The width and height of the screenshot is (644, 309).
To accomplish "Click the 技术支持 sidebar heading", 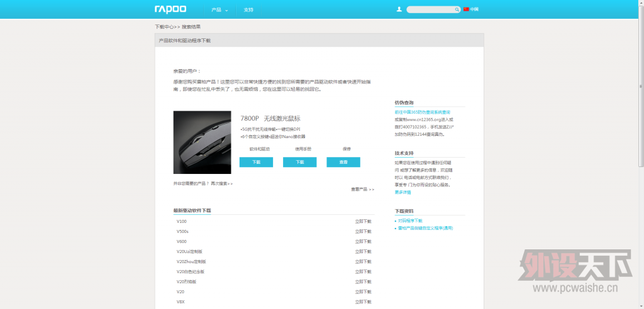I will [x=404, y=153].
